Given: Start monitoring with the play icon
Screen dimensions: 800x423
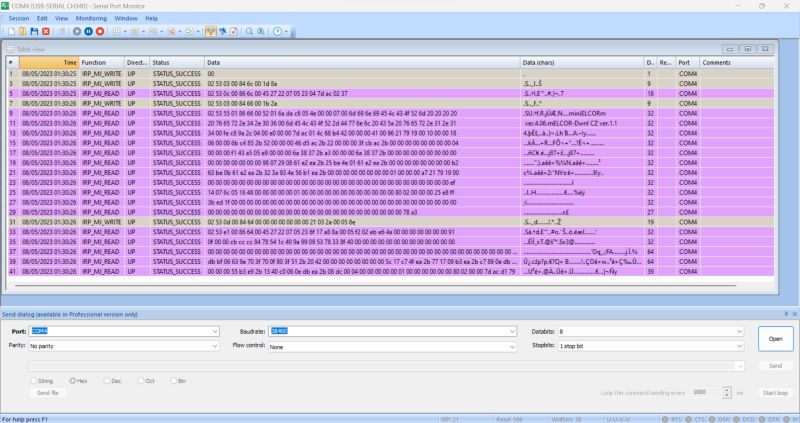Looking at the screenshot, I should click(x=77, y=31).
